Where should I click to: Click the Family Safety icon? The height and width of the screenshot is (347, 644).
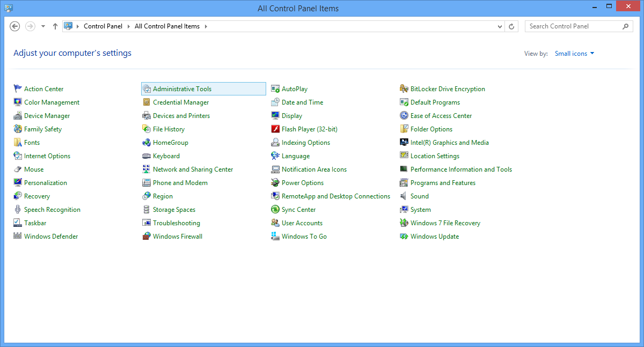point(18,129)
